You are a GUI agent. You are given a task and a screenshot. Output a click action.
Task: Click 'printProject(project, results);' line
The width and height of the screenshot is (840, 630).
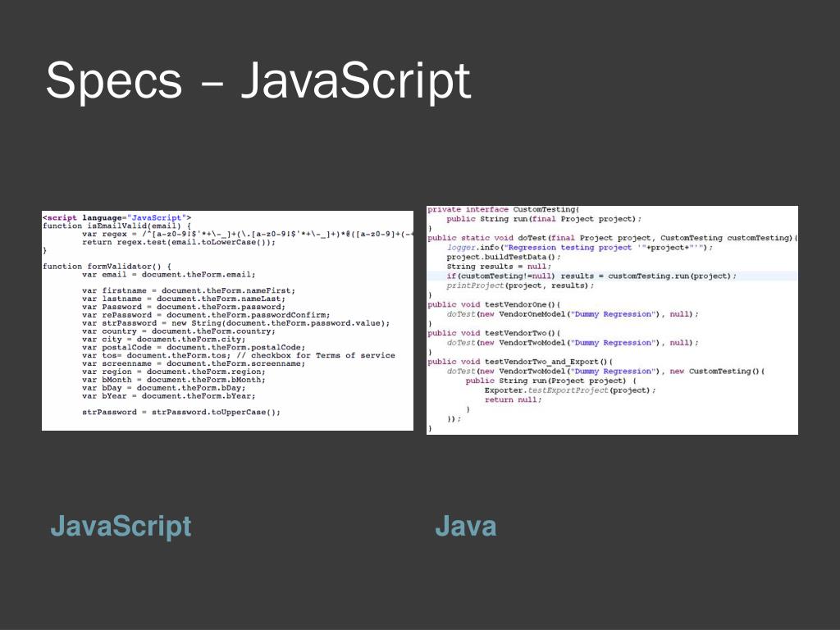click(520, 285)
